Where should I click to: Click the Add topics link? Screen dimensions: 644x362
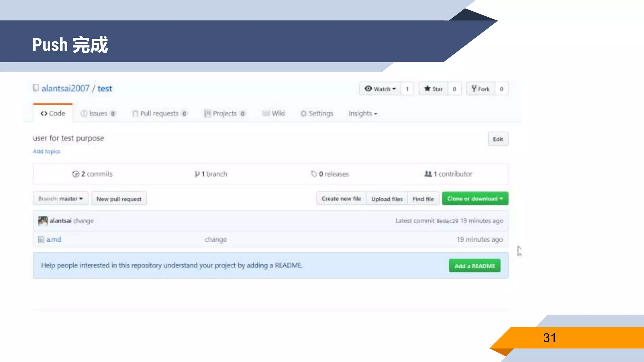(47, 151)
